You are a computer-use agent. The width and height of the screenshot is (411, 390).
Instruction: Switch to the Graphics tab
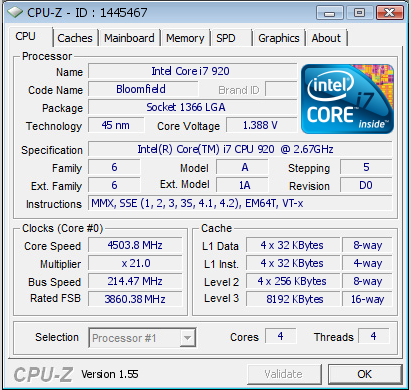click(x=279, y=38)
